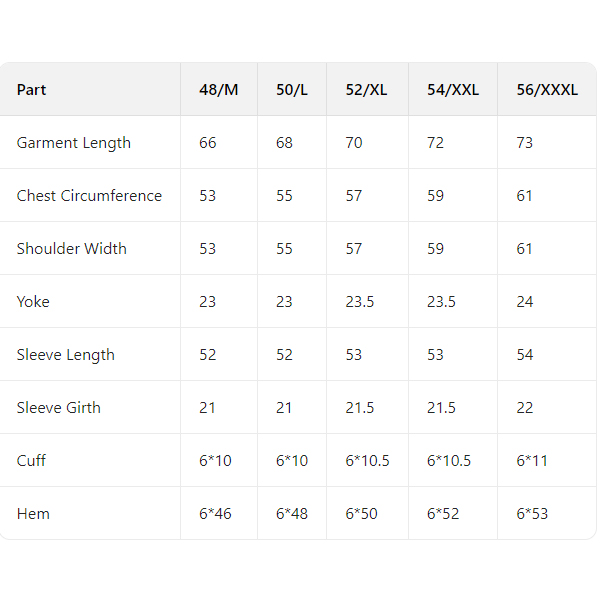Select the 52/XL column header

click(x=366, y=90)
